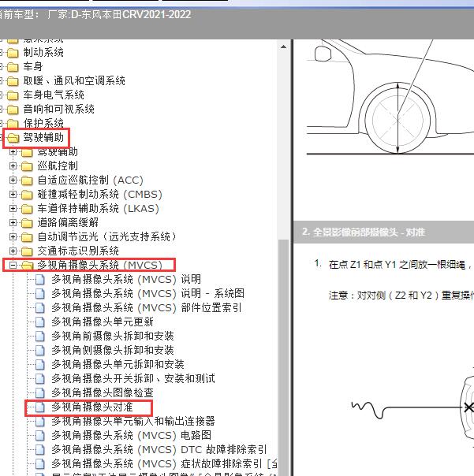Click document icon beside 多视角摄像头系统 (MVCS) 电路图
This screenshot has height=476, width=474.
[x=40, y=435]
